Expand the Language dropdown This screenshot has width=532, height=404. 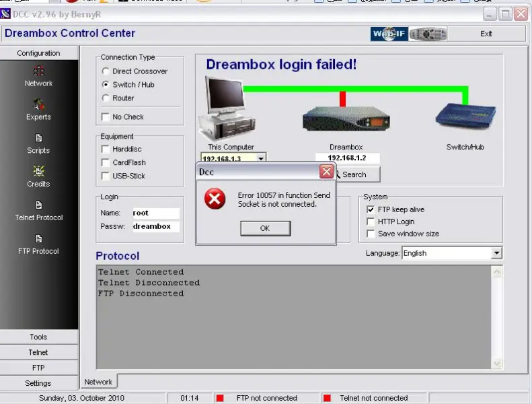point(496,253)
